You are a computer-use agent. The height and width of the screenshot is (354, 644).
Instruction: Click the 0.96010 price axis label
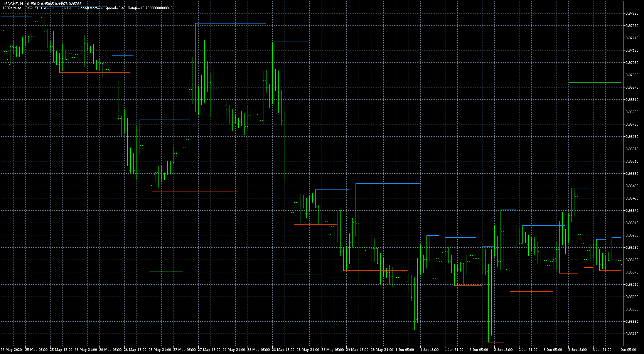tap(633, 285)
